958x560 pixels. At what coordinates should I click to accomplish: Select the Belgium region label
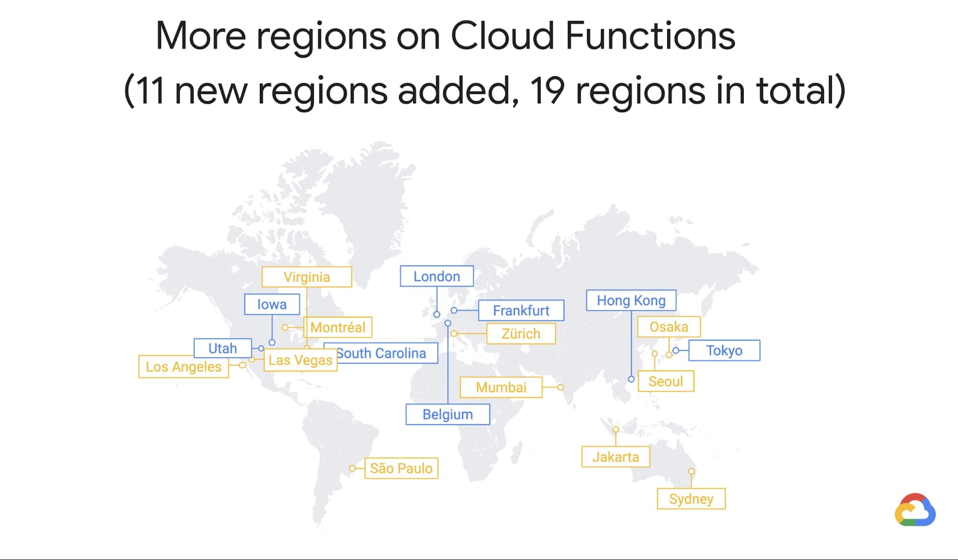[447, 414]
